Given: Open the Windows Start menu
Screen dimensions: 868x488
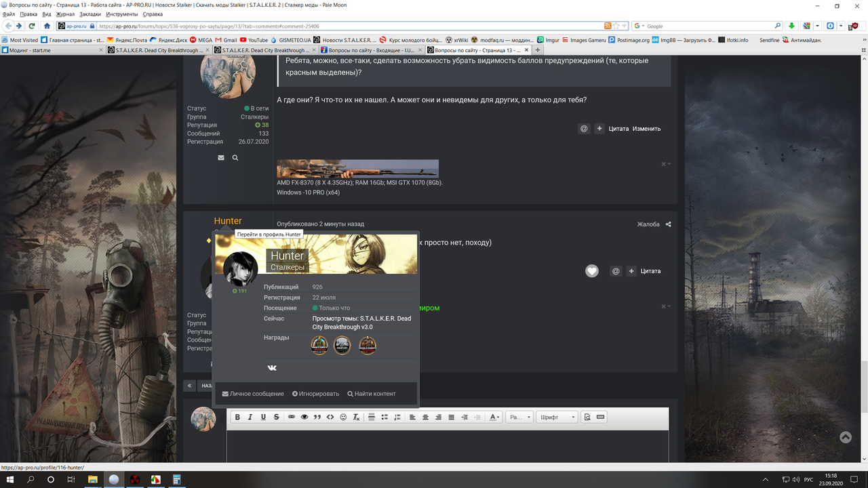Looking at the screenshot, I should click(x=10, y=479).
